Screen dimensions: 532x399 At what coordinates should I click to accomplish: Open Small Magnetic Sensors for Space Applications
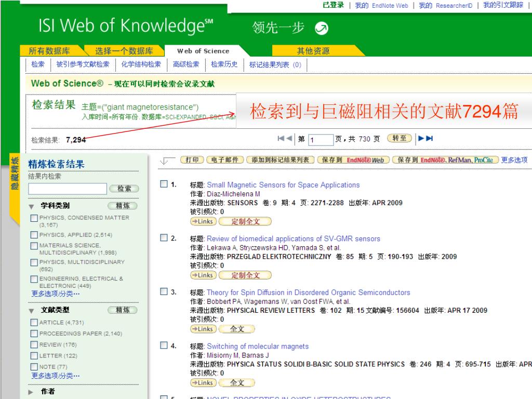[283, 185]
